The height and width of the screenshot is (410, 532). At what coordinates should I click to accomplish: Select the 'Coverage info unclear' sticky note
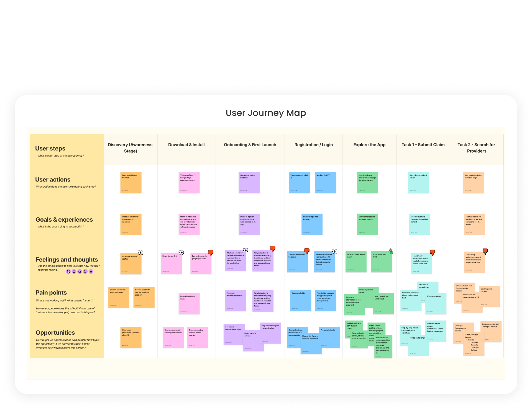pyautogui.click(x=490, y=296)
